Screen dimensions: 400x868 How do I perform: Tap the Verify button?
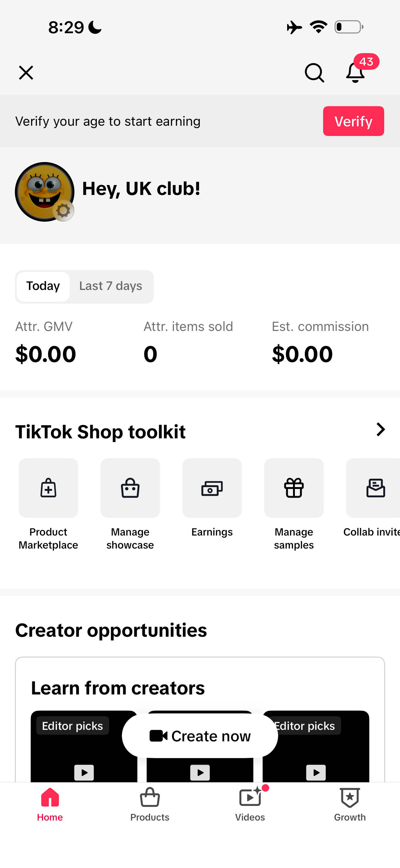click(x=353, y=121)
